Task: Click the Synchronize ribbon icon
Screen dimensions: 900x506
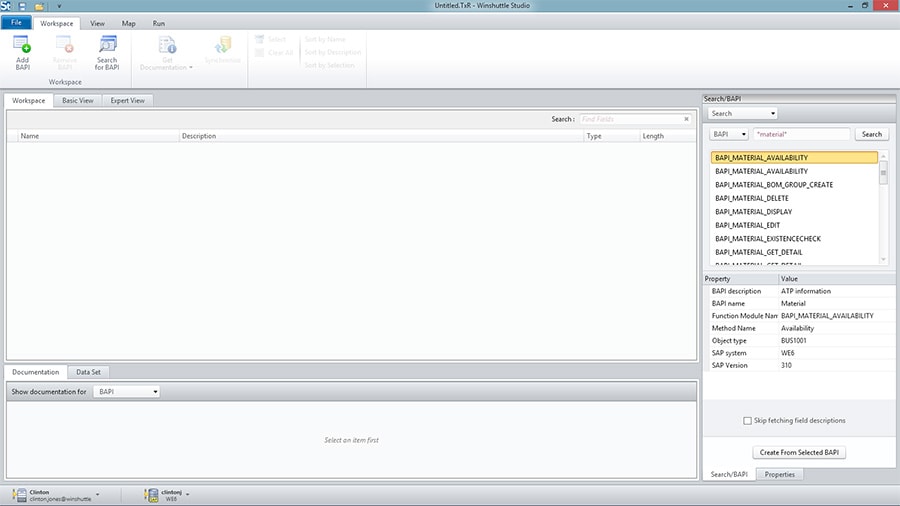Action: (x=223, y=45)
